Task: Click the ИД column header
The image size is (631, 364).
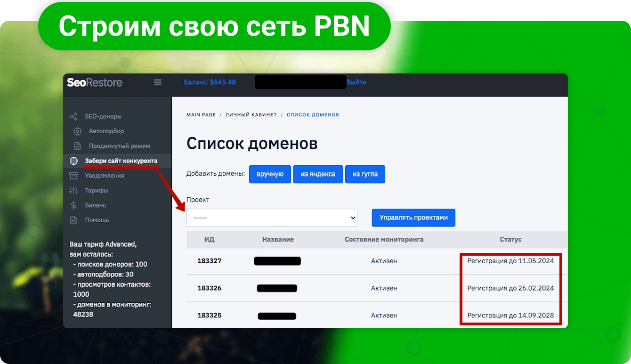Action: click(210, 239)
